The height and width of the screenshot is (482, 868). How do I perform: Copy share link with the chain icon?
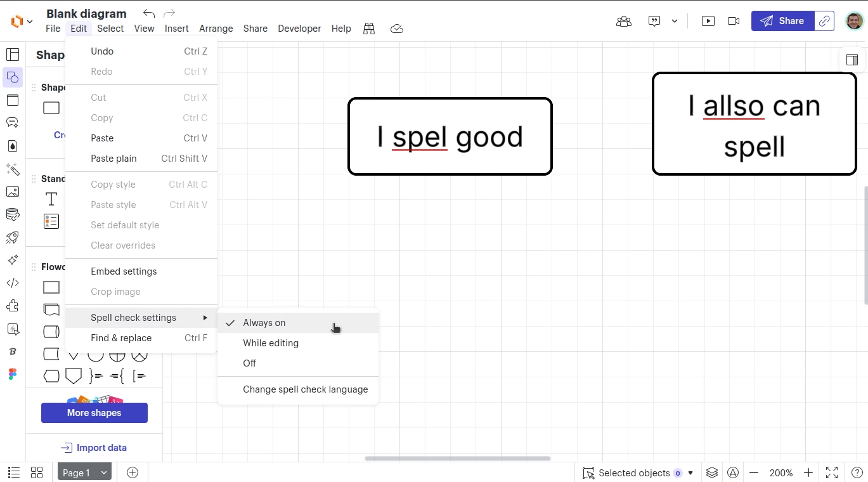[824, 21]
